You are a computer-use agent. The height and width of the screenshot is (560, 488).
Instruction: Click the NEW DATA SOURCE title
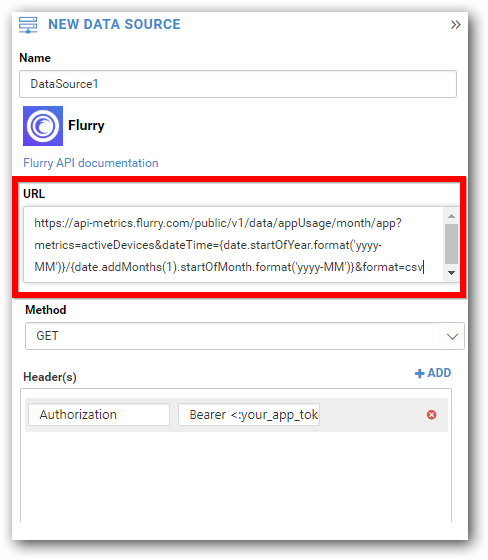point(114,25)
